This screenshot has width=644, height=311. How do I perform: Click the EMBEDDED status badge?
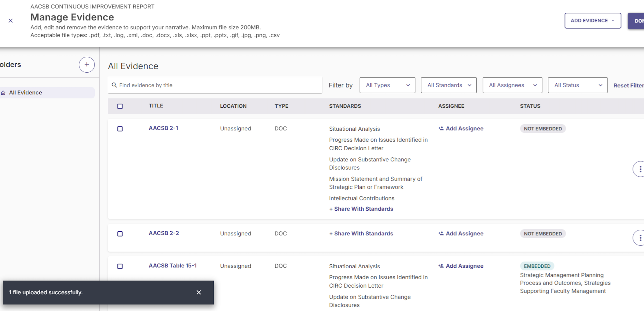click(x=537, y=266)
